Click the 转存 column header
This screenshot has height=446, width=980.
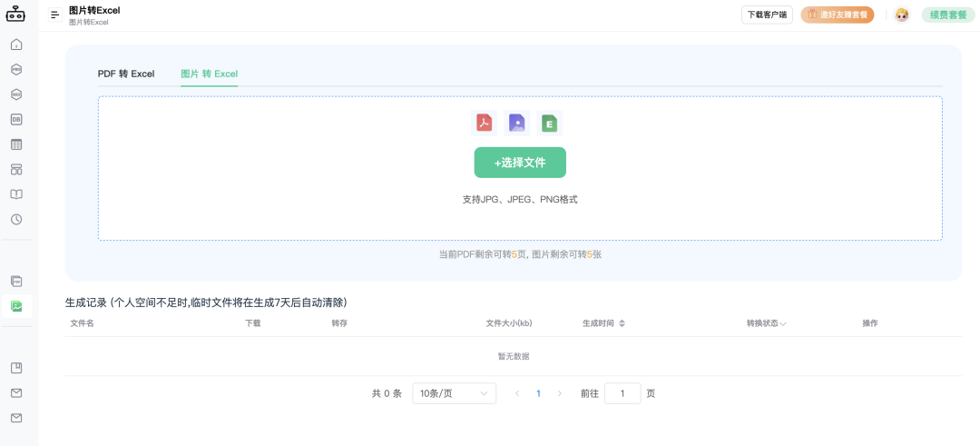click(340, 323)
